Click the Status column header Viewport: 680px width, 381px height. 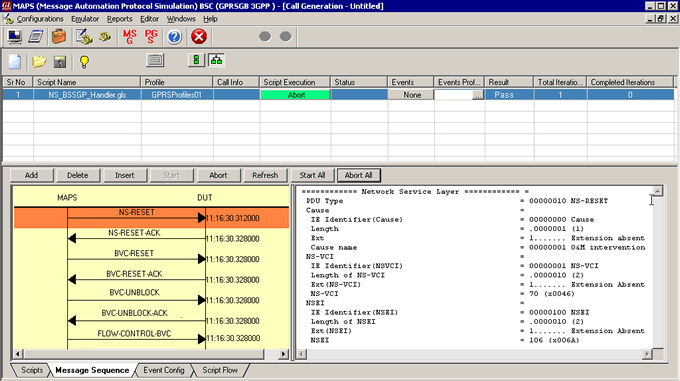tap(359, 82)
